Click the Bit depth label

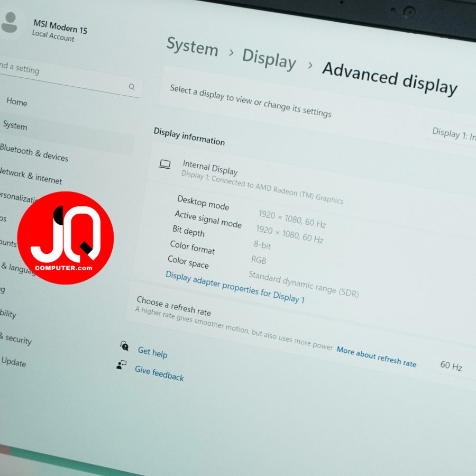tap(188, 231)
